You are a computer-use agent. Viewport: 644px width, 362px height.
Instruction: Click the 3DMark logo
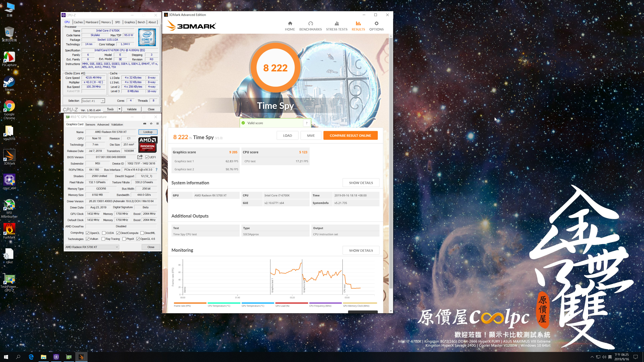(x=191, y=26)
